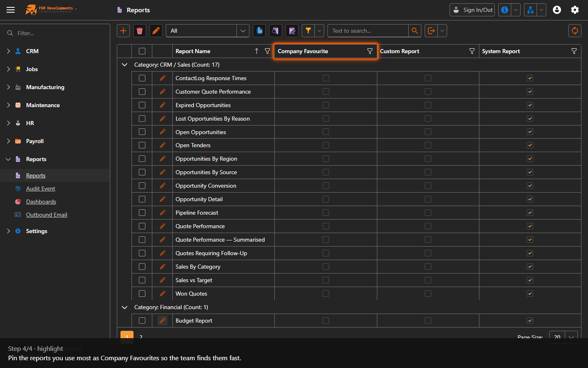
Task: Open the All category dropdown
Action: [207, 31]
